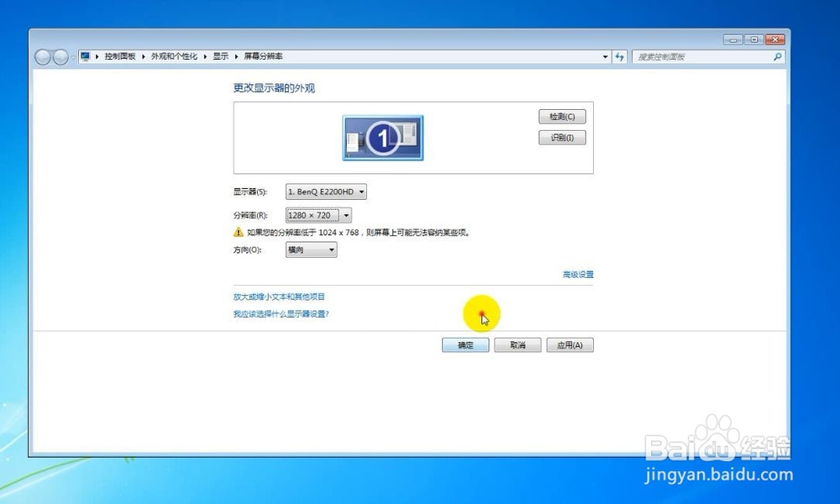Click the display icon in the address bar

tap(85, 55)
